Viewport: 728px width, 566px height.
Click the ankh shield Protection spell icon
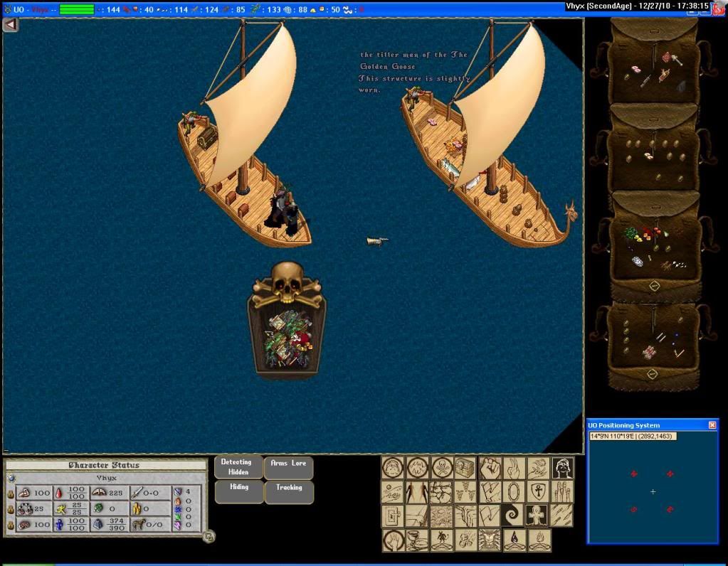539,492
